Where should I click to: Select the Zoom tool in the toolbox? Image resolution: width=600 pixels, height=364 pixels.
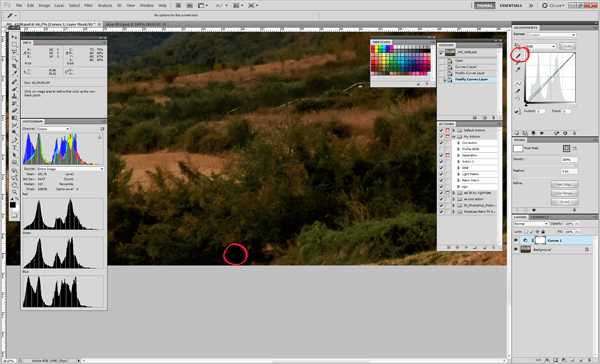14,192
